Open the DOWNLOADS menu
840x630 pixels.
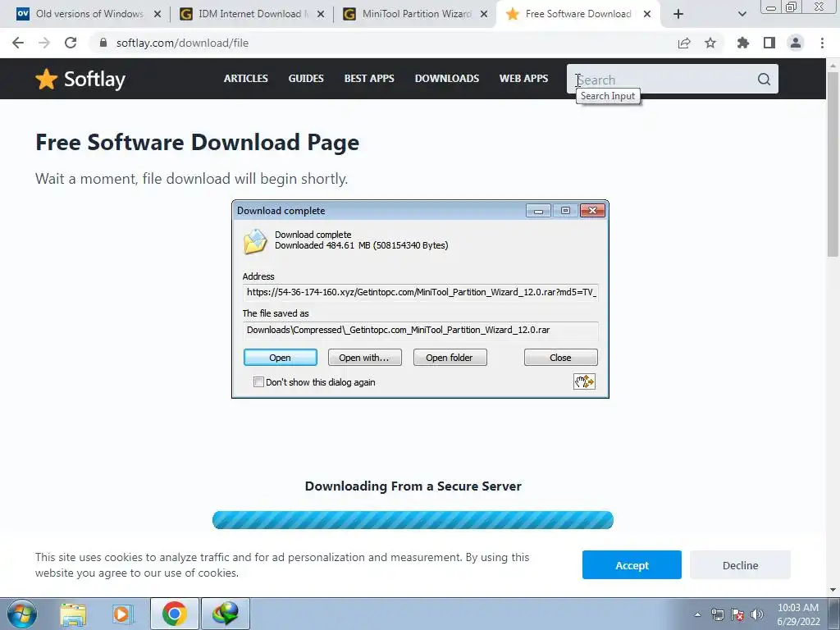click(x=447, y=78)
